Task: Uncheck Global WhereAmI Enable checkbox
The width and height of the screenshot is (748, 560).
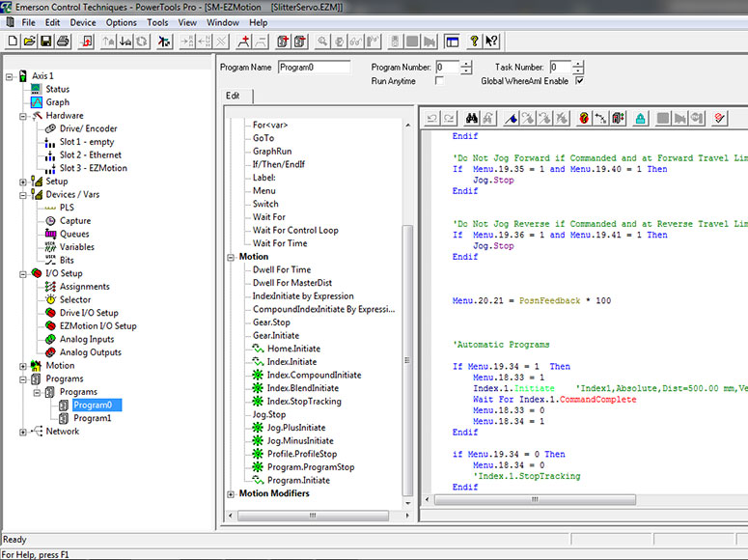Action: 579,82
